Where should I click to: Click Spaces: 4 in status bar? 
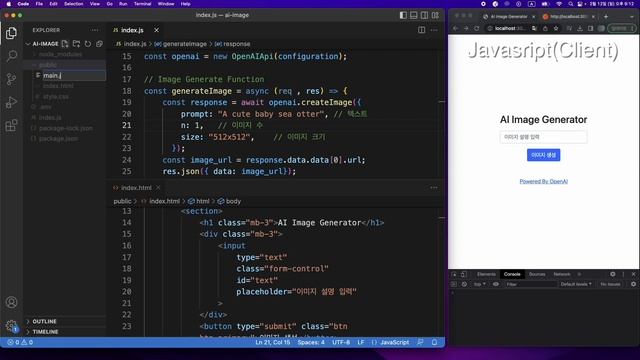pyautogui.click(x=311, y=342)
